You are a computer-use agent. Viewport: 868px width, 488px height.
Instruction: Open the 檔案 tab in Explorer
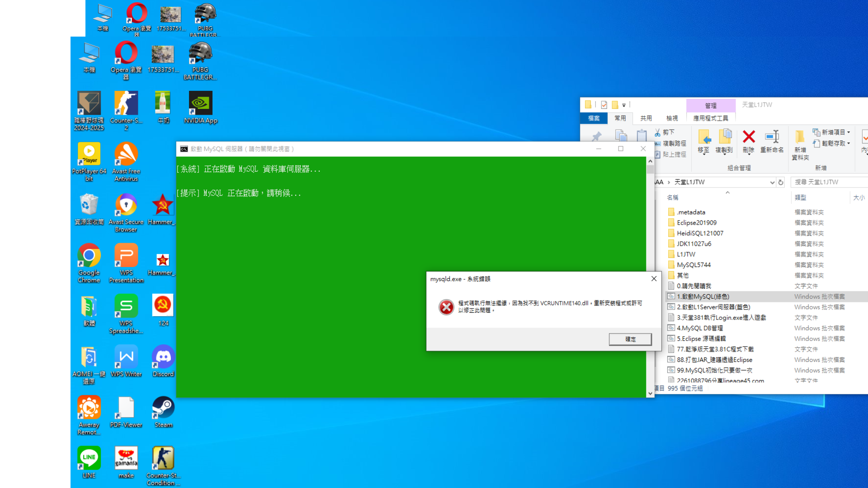pos(594,118)
